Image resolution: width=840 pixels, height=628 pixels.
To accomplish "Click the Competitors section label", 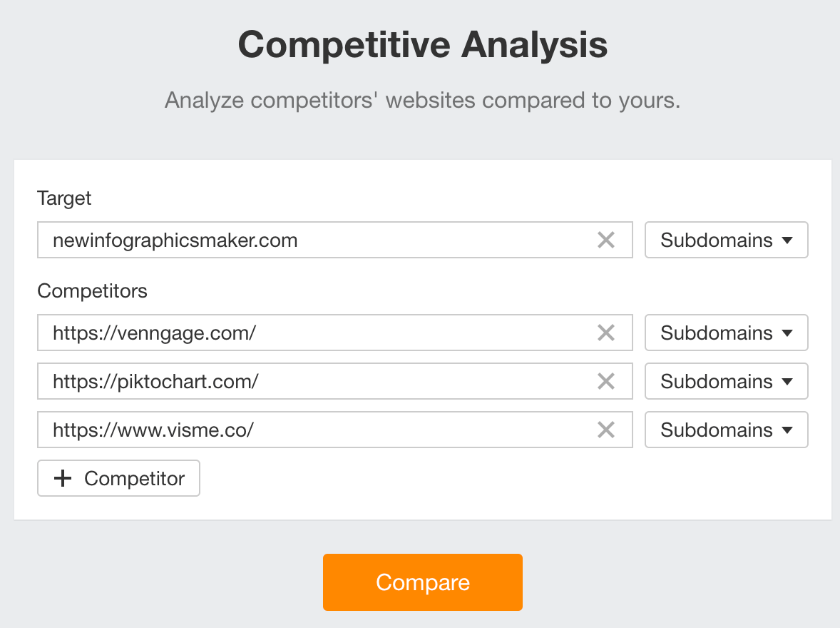I will coord(92,290).
